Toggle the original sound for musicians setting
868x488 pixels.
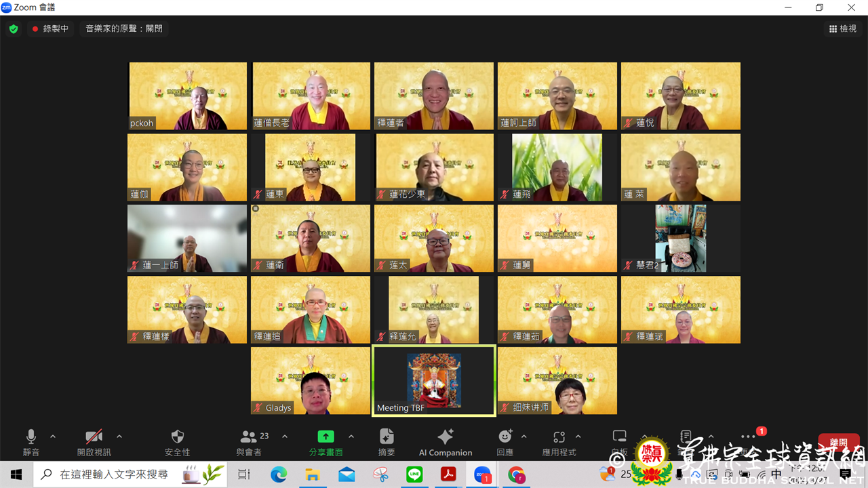tap(124, 28)
